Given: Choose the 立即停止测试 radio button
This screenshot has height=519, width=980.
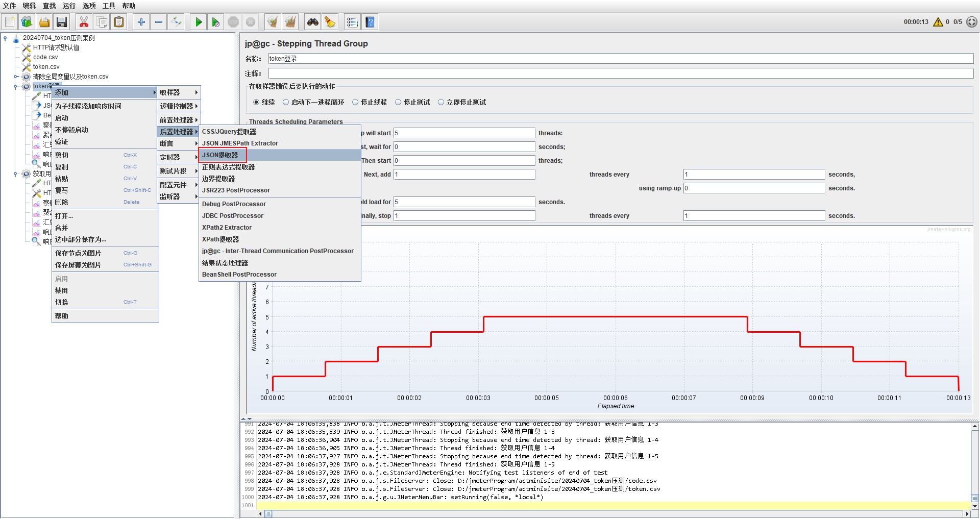Looking at the screenshot, I should (x=441, y=102).
